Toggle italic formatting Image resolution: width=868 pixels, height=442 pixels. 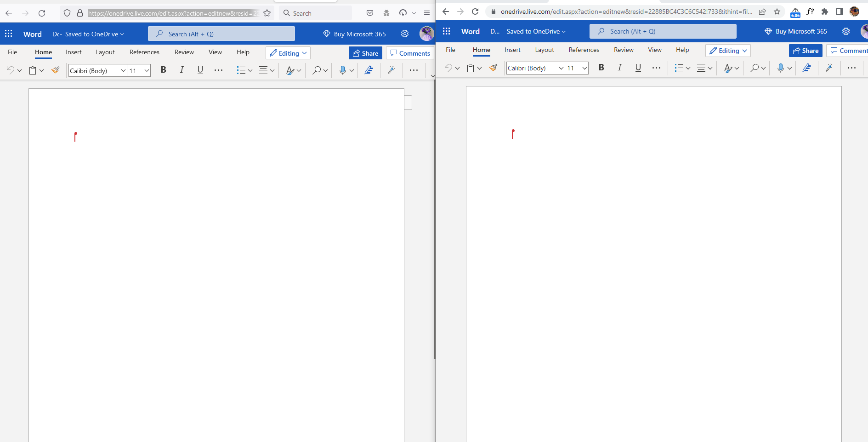[182, 70]
